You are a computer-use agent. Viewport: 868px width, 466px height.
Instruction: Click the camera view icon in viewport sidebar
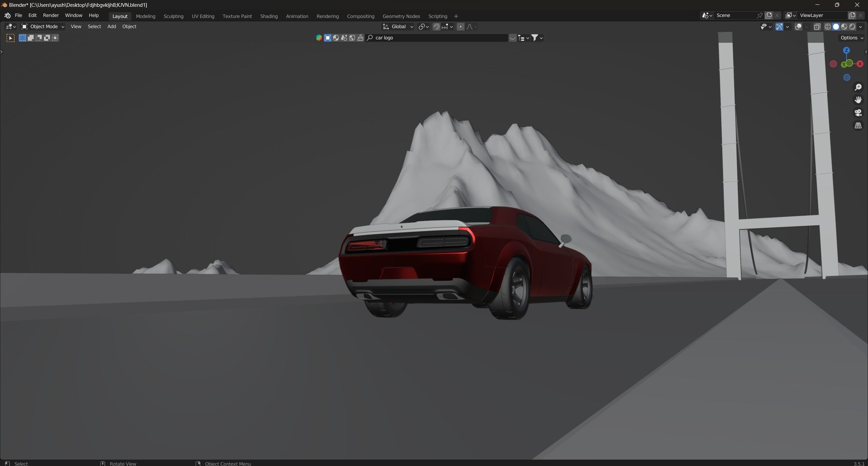[x=858, y=113]
